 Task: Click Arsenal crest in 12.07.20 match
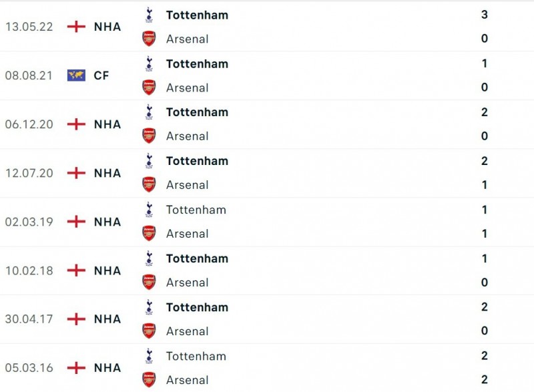click(x=149, y=185)
